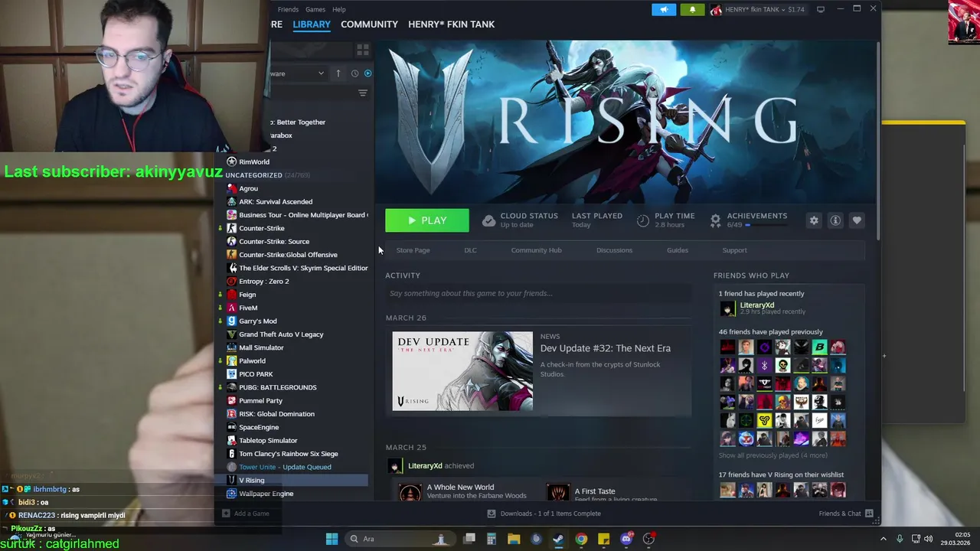
Task: Open the HENRY* FKIN TANK profile tab
Action: tap(451, 24)
